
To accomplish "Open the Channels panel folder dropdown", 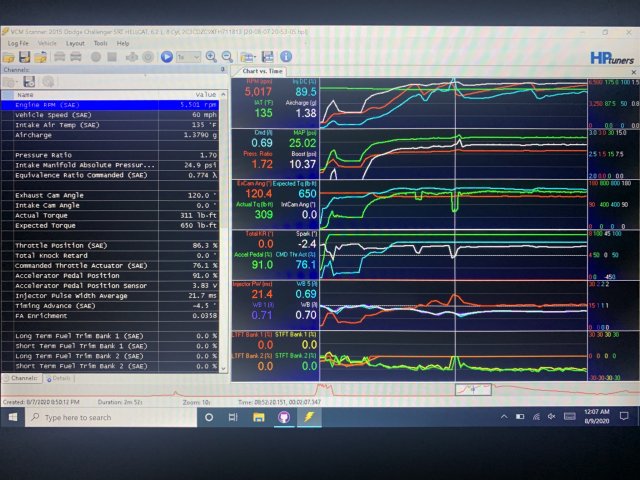I will [12, 82].
